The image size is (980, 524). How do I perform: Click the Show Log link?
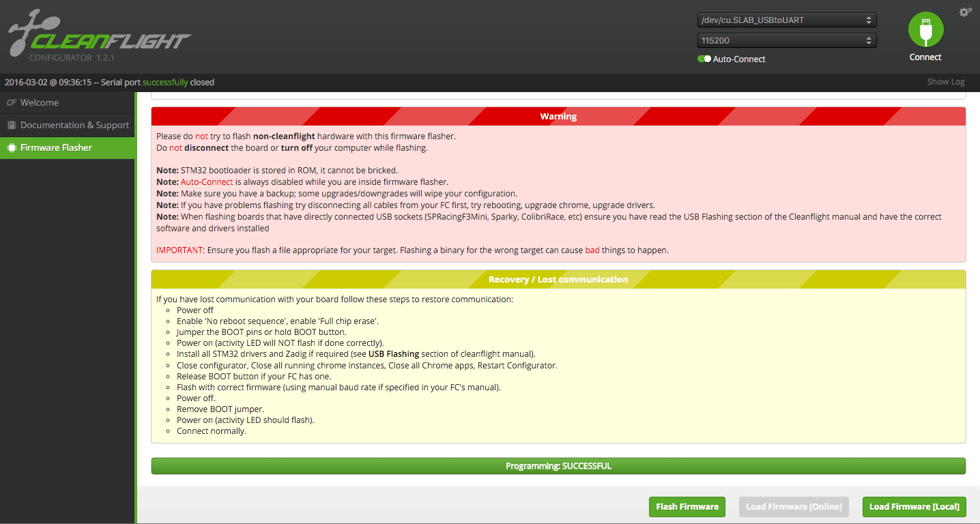pos(945,82)
